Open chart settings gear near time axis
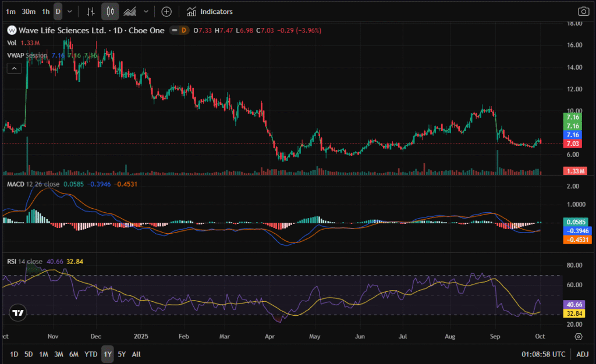 pos(578,336)
